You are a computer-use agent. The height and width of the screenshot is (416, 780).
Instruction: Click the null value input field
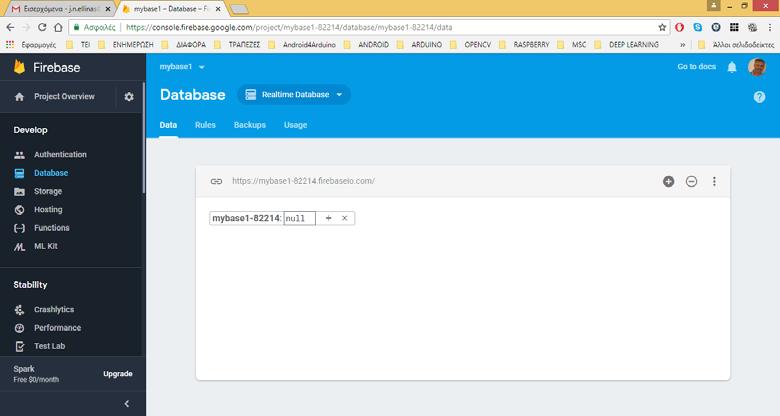pos(299,218)
